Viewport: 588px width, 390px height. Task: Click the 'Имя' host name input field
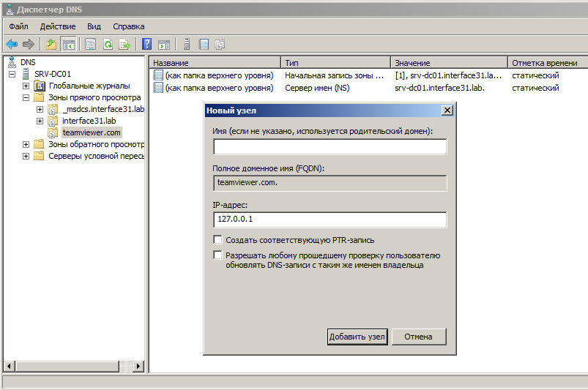pyautogui.click(x=330, y=147)
